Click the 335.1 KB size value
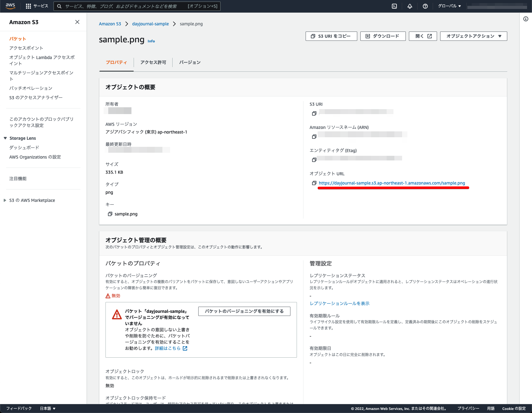532x413 pixels. click(114, 172)
